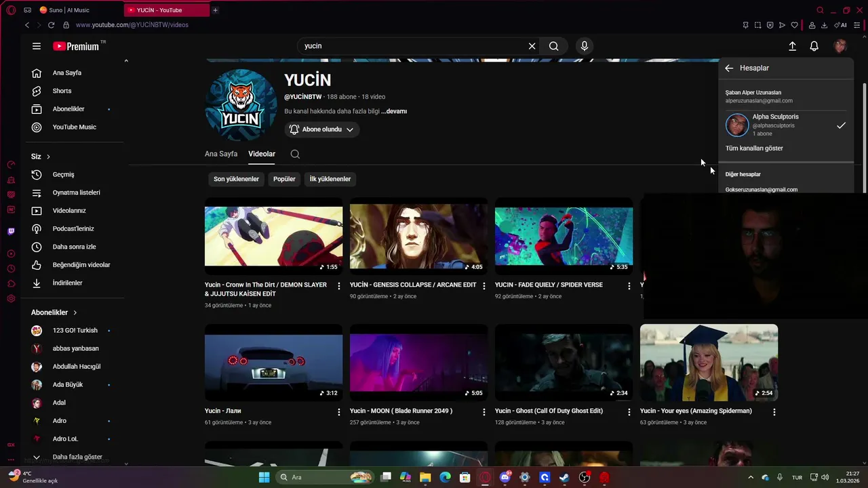Play the Ghost Call Of Duty video thumbnail
Viewport: 868px width, 488px height.
(564, 363)
